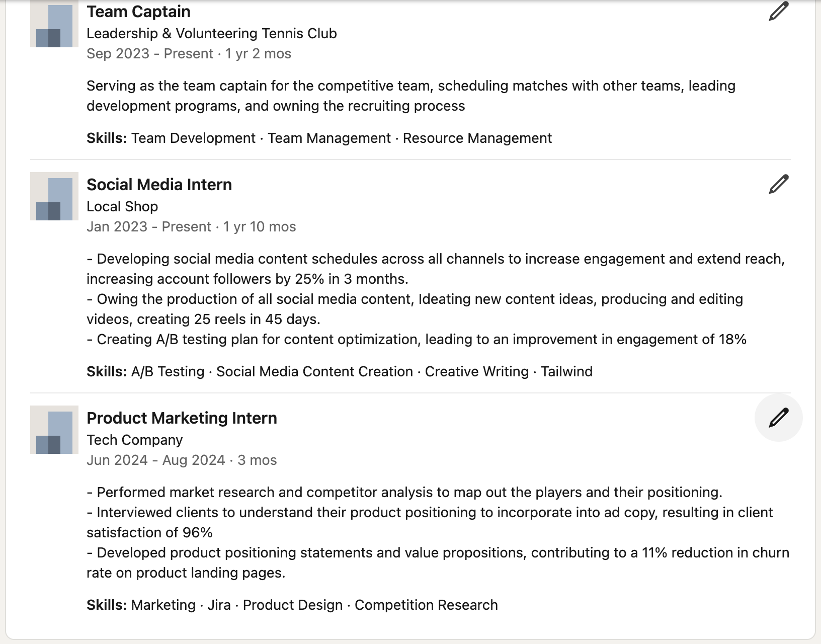The width and height of the screenshot is (821, 644).
Task: Select the Jira skill entry
Action: (219, 605)
